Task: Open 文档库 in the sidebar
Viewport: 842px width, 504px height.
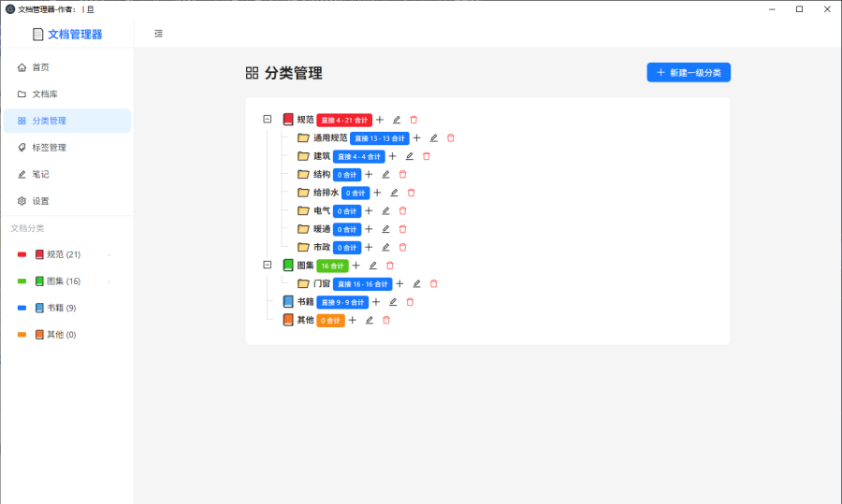Action: 67,94
